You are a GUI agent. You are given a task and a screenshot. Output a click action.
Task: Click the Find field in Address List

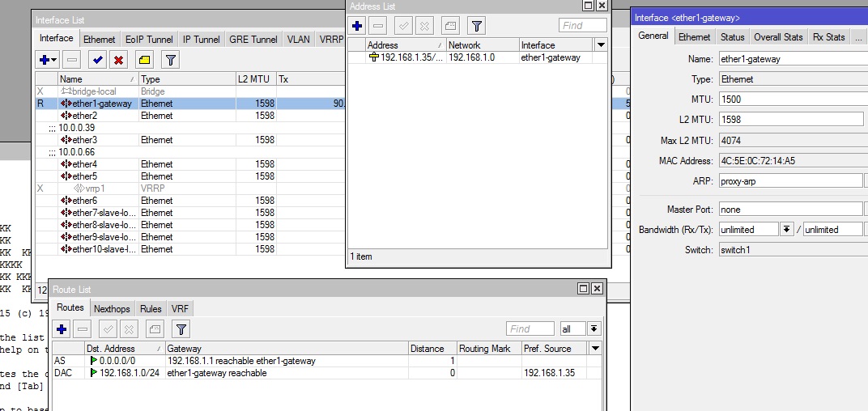click(x=582, y=26)
